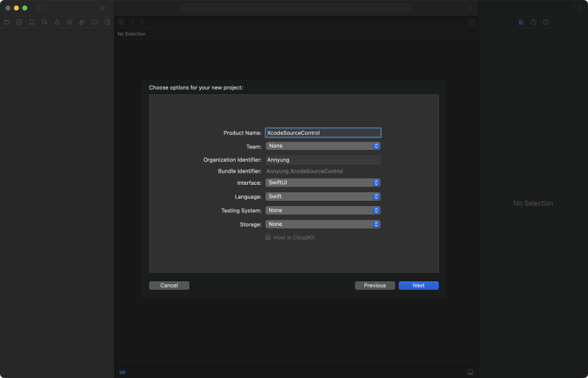Select the File inspector blue document icon

click(521, 22)
